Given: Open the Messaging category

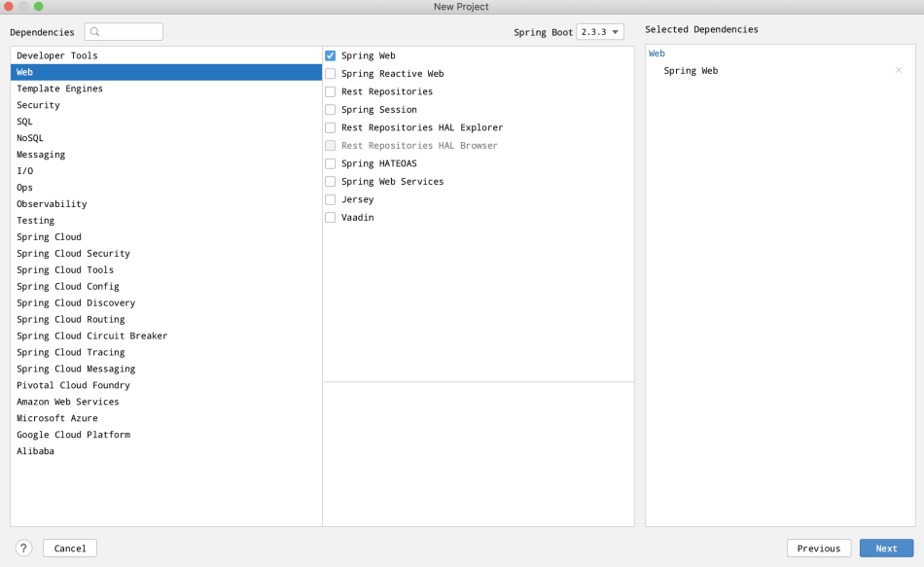Looking at the screenshot, I should 166,155.
